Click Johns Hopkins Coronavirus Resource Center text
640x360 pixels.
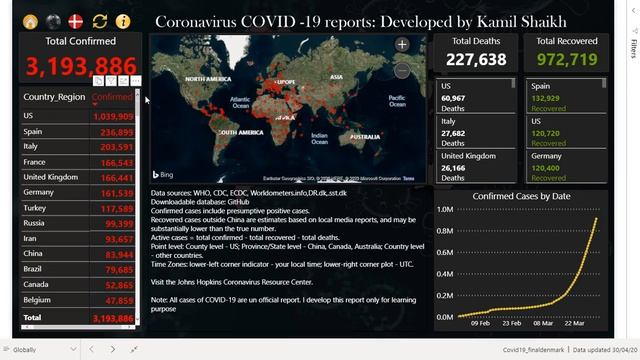click(x=231, y=282)
